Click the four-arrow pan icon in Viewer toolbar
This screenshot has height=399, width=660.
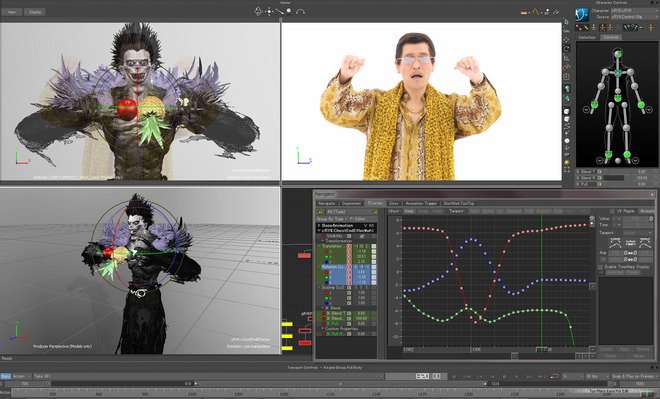269,11
